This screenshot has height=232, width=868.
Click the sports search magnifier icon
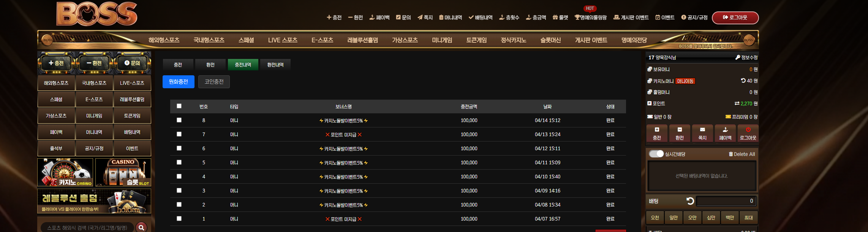point(141,227)
